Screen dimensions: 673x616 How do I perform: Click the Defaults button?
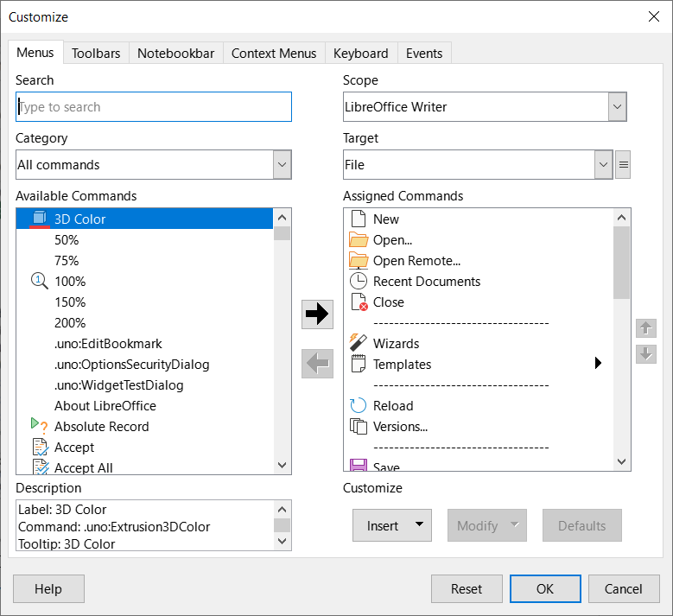tap(582, 525)
